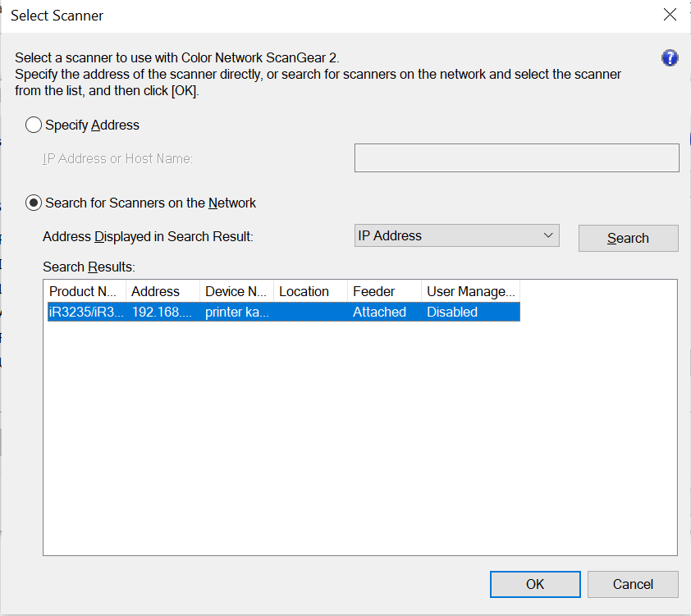Click the Location column header
The width and height of the screenshot is (691, 616).
tap(310, 291)
